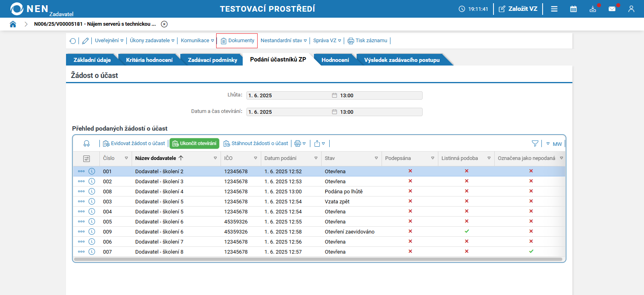Click the pencil edit icon
The width and height of the screenshot is (644, 295).
pos(85,41)
